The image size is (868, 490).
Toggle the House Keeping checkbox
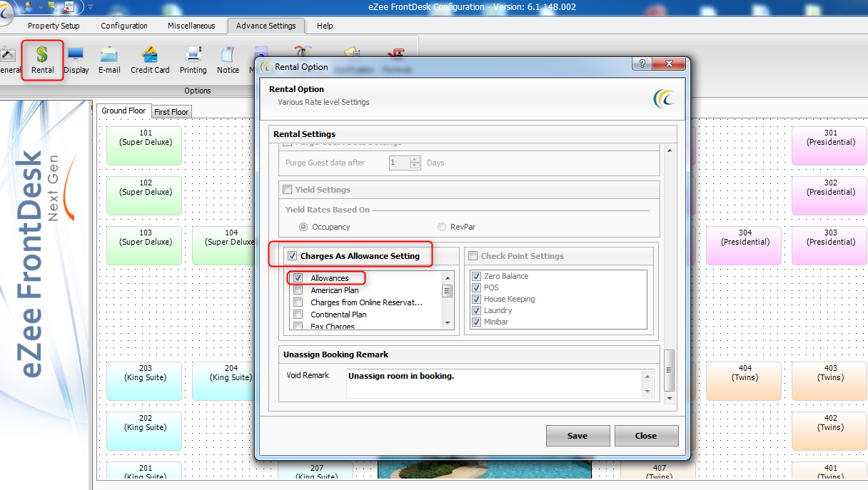tap(477, 299)
